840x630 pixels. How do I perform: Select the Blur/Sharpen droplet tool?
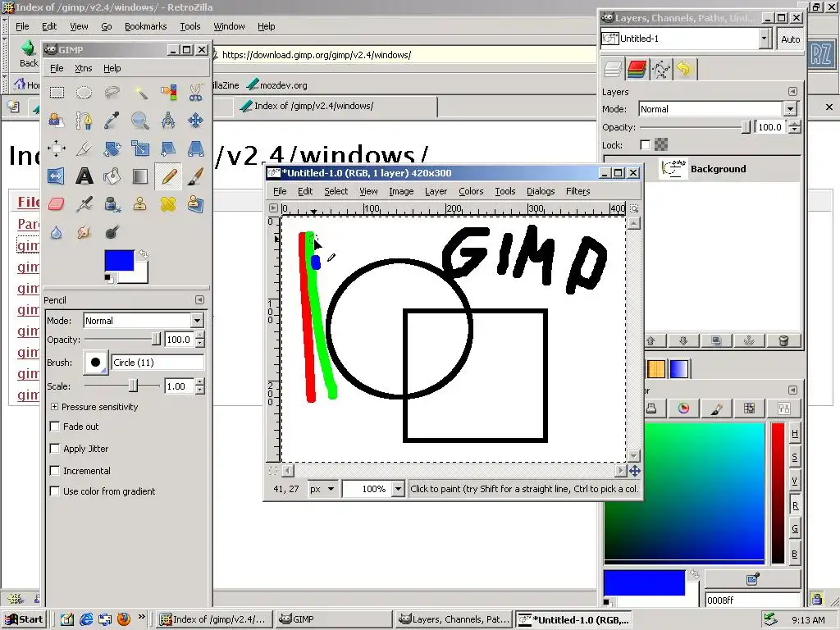point(57,232)
